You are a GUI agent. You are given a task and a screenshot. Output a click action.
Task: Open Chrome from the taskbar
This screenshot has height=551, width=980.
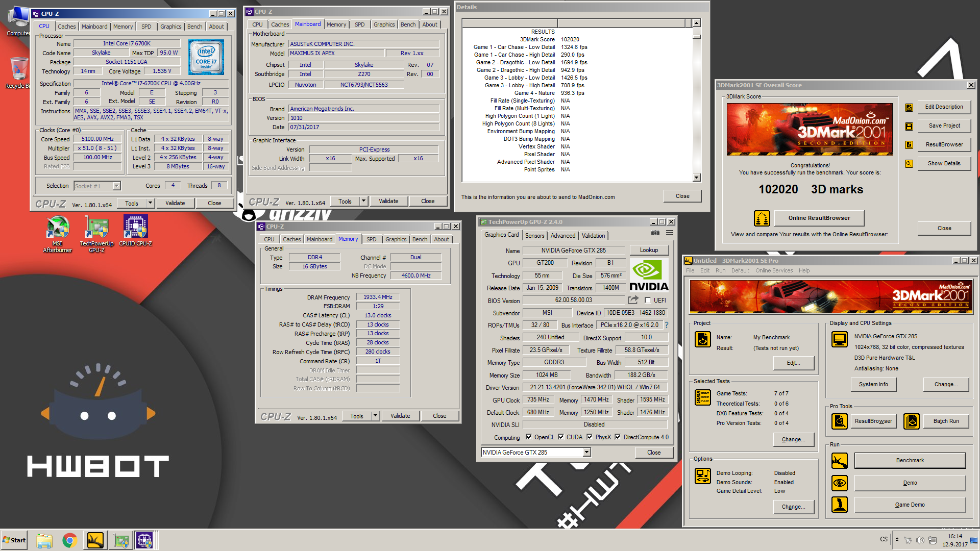click(70, 540)
